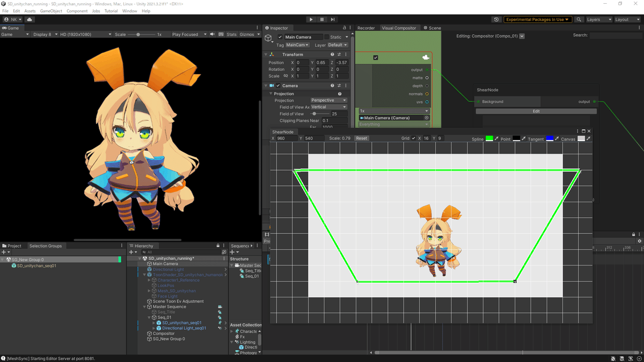Open the Layers dropdown button
The height and width of the screenshot is (362, 644).
pyautogui.click(x=598, y=19)
